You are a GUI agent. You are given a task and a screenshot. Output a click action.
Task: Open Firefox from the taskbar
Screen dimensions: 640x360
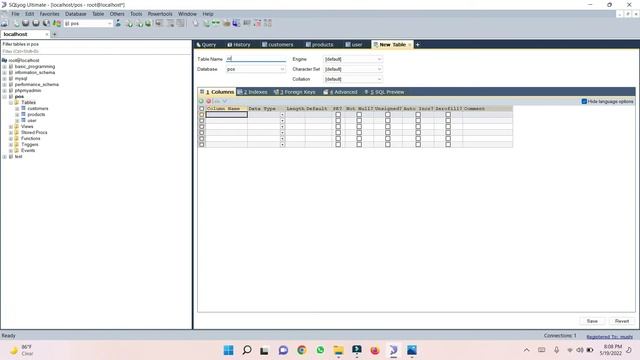click(375, 350)
